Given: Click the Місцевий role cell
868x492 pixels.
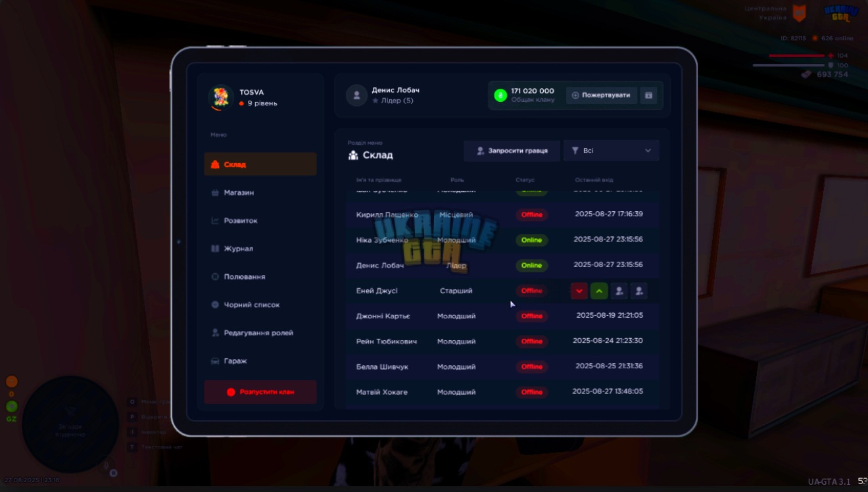Looking at the screenshot, I should click(x=456, y=214).
